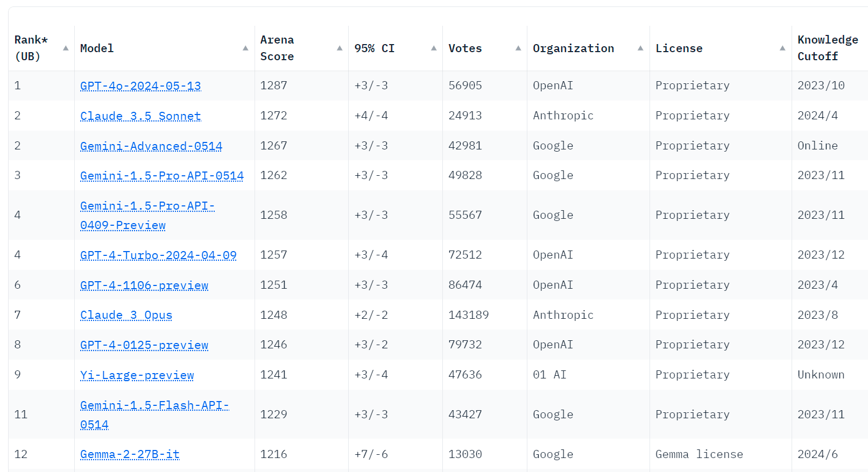Select votes value 56905
This screenshot has width=868, height=472.
coord(465,85)
